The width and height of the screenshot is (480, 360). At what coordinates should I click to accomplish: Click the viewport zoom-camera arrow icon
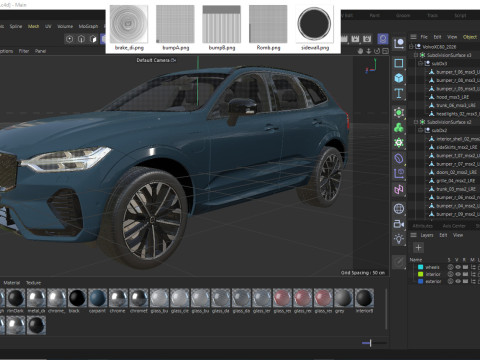(x=369, y=51)
